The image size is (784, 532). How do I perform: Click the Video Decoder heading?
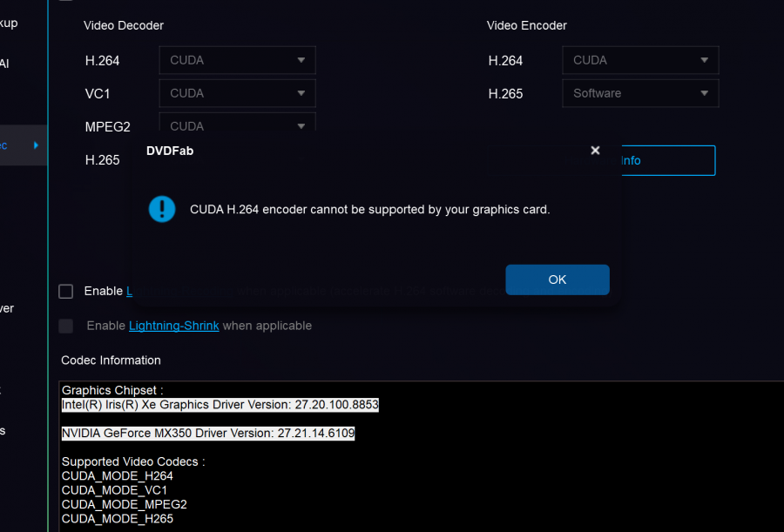pos(124,25)
